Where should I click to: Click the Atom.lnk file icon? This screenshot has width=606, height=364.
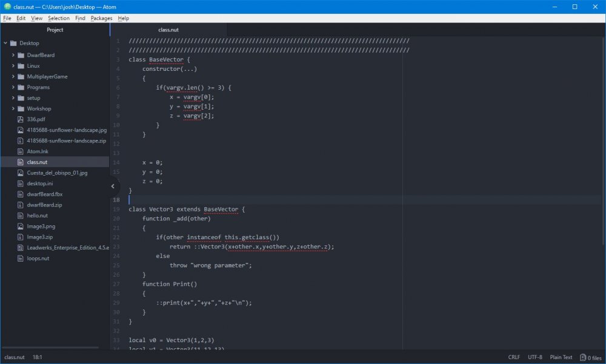pyautogui.click(x=21, y=151)
